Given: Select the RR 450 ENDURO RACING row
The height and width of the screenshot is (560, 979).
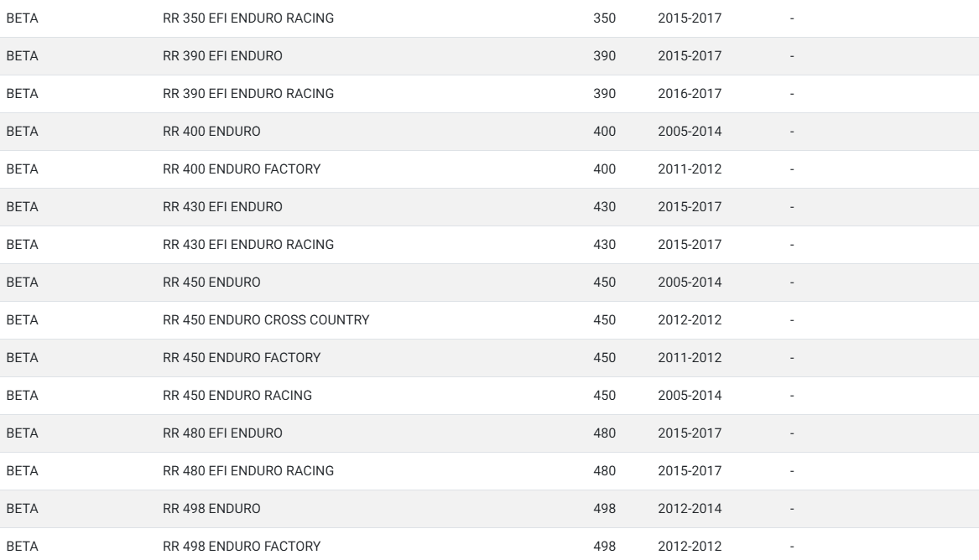Looking at the screenshot, I should click(490, 396).
